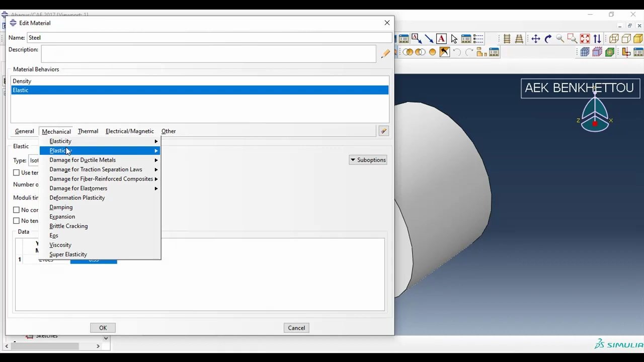This screenshot has height=362, width=644.
Task: Select the Pan View tool
Action: pos(536,39)
